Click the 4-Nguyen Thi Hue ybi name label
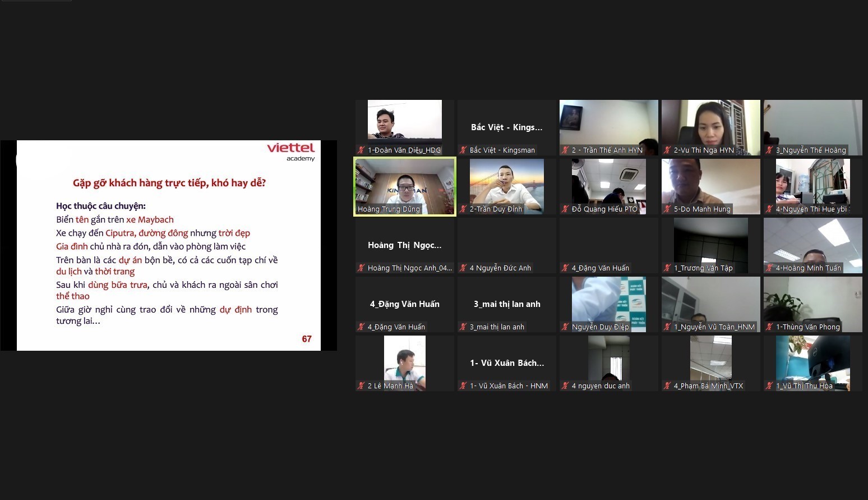 [811, 209]
